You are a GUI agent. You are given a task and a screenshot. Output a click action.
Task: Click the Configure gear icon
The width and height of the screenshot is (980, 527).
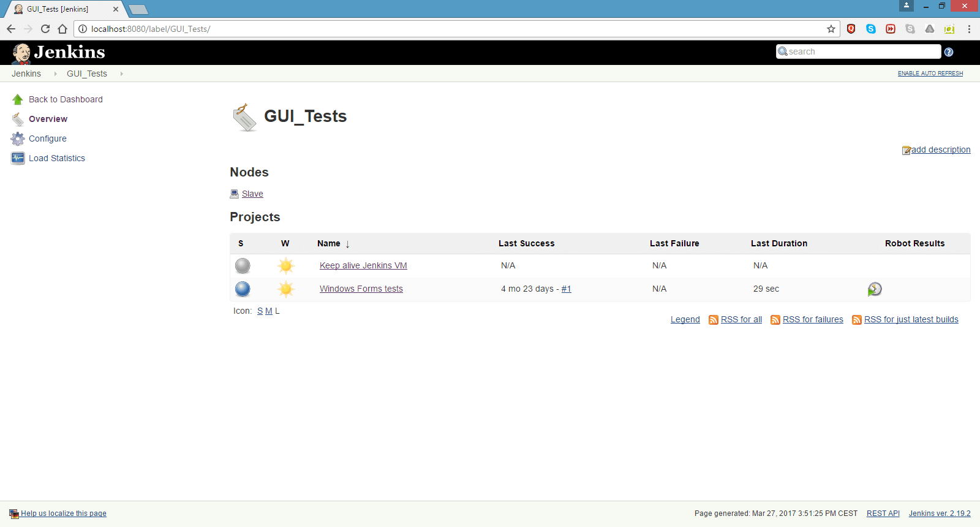click(18, 138)
